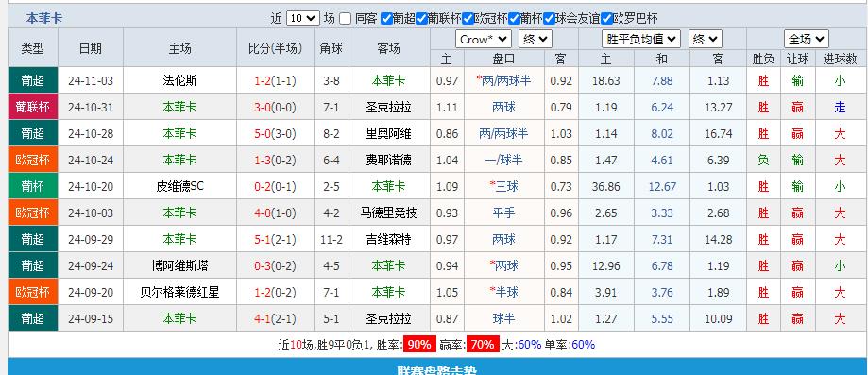Select the 一/球半 handicap cell
This screenshot has height=375, width=868.
504,161
